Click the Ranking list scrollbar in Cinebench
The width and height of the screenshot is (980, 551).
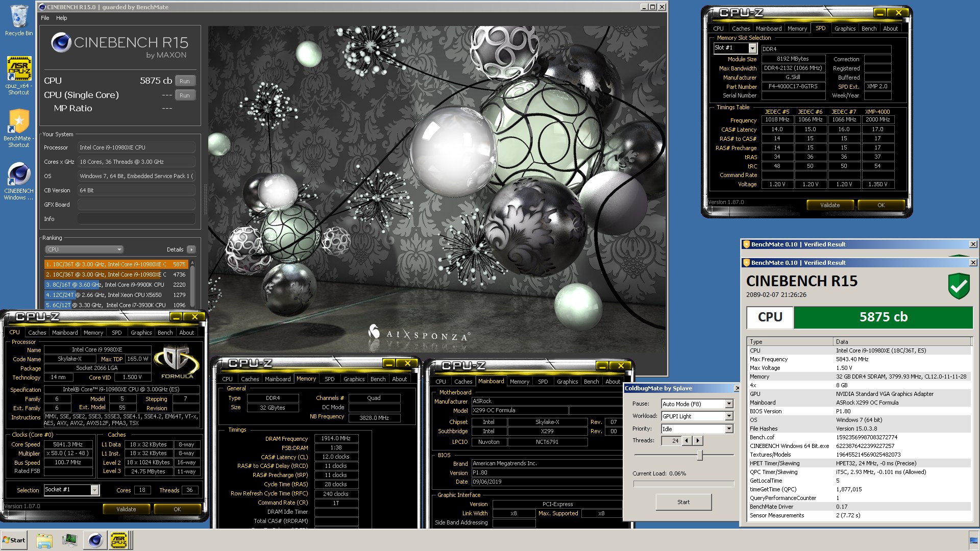(x=192, y=285)
